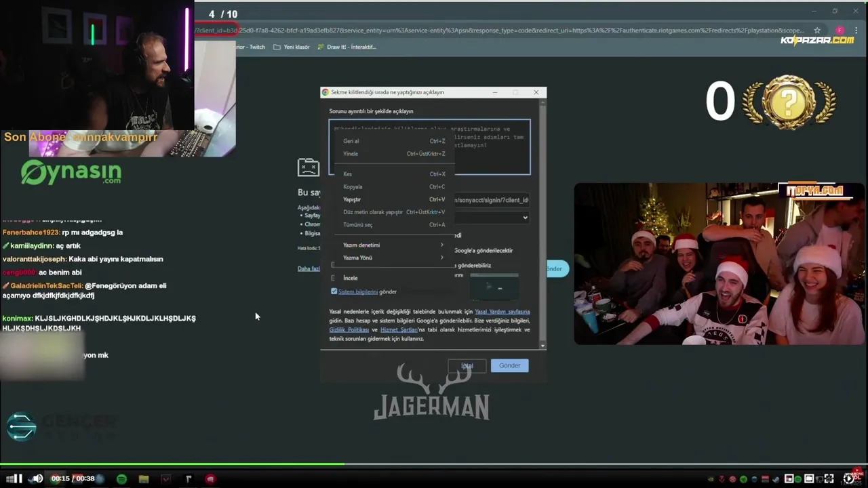Open the Twitch bookmark in the bookmarks bar
Viewport: 868px width, 488px height.
(x=251, y=47)
